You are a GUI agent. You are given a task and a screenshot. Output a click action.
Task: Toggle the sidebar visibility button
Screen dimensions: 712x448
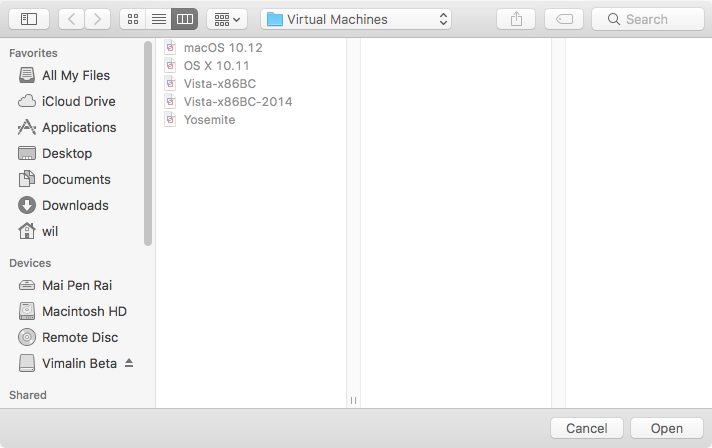pos(29,19)
